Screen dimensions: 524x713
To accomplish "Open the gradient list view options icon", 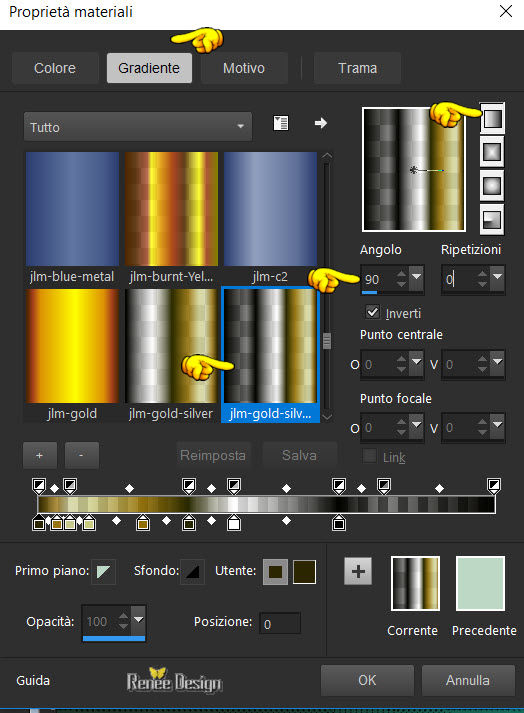I will pos(281,123).
